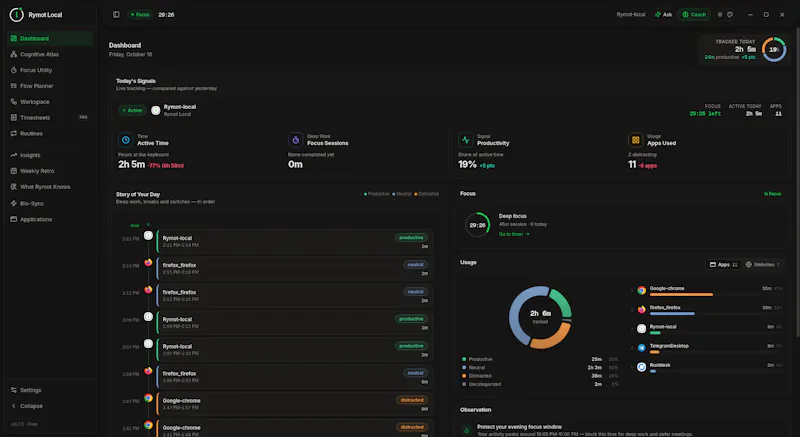Viewport: 800px width, 437px height.
Task: Click the Observation lightbulb icon
Action: coord(466,430)
